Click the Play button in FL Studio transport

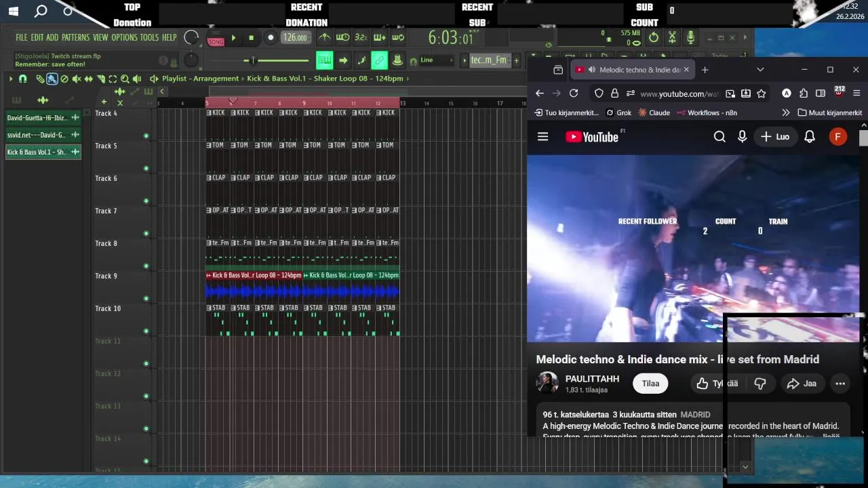(234, 38)
